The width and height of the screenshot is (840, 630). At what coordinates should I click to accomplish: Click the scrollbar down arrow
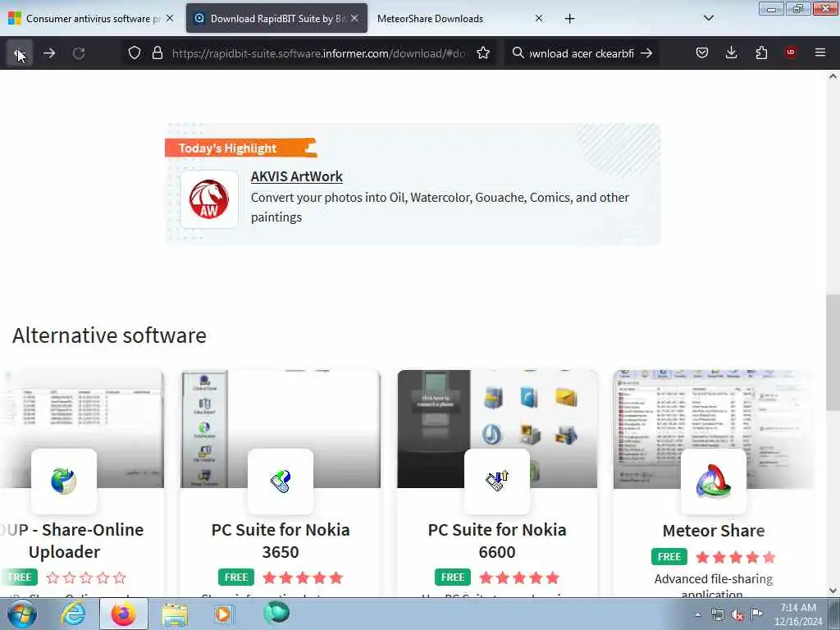833,591
